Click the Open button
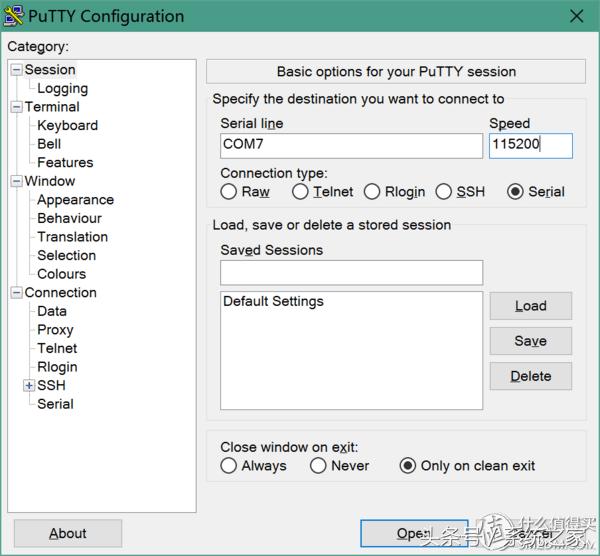 pyautogui.click(x=414, y=533)
